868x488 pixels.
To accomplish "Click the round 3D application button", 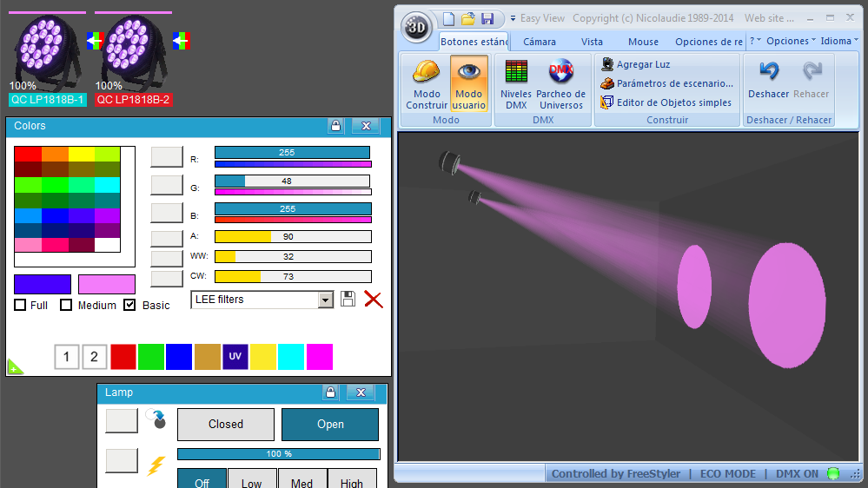I will (416, 27).
